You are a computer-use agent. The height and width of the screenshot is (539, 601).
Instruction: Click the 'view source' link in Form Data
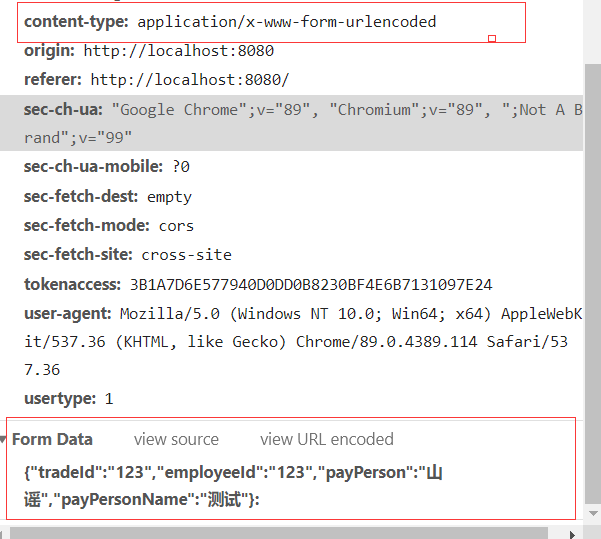coord(176,439)
